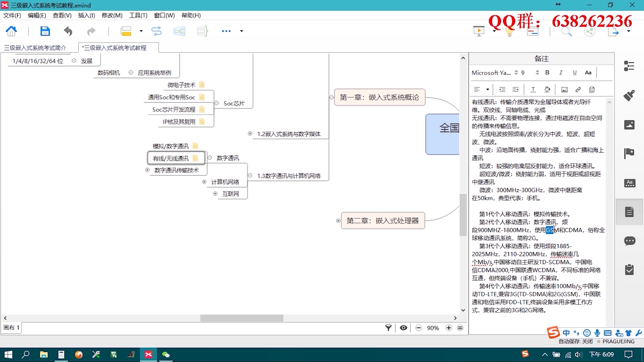Open the format brush panel

tap(629, 96)
